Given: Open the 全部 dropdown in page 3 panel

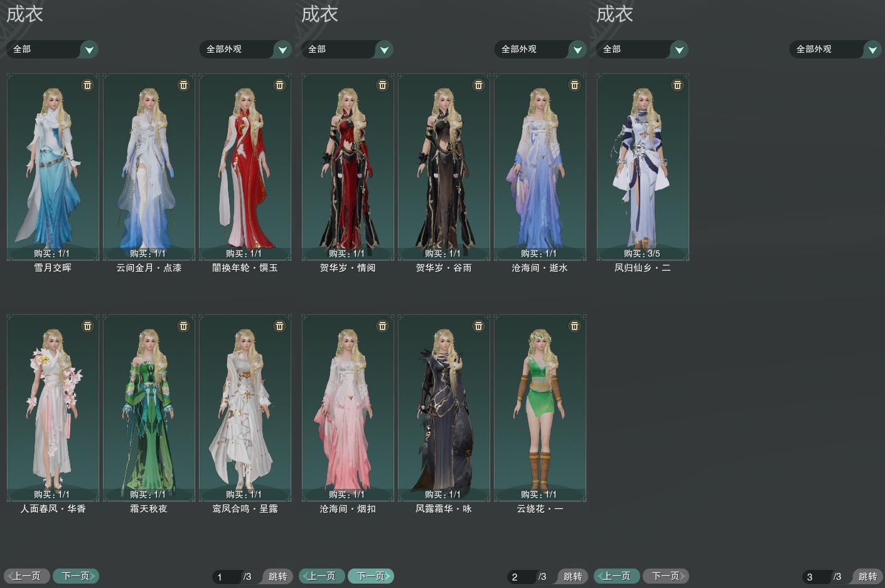Looking at the screenshot, I should (642, 49).
